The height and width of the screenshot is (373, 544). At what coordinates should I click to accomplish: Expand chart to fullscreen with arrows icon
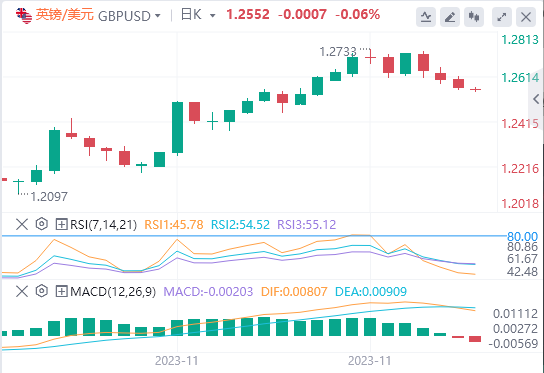click(502, 16)
